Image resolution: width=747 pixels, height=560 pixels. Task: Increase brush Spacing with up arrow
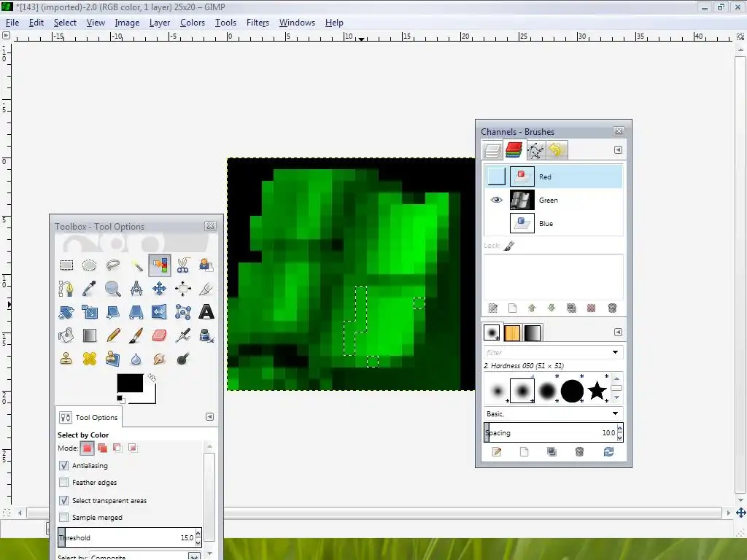(619, 429)
